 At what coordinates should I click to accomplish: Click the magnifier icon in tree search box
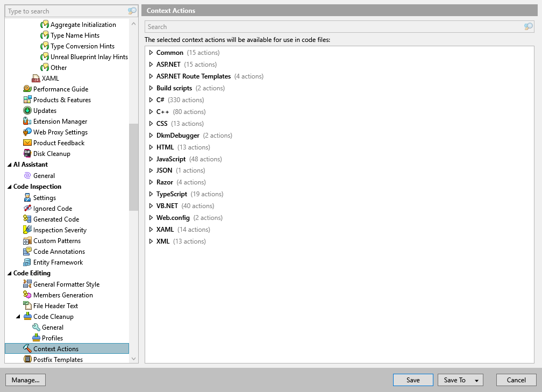click(132, 11)
